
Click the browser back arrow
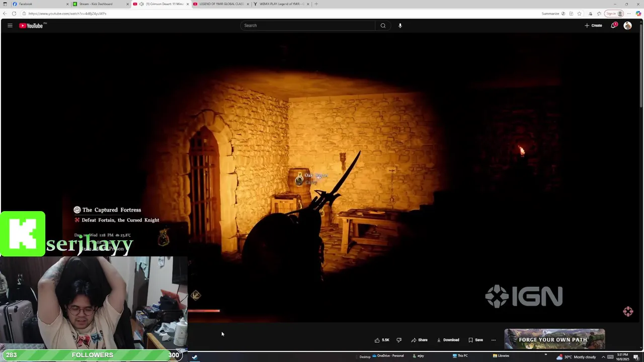5,14
